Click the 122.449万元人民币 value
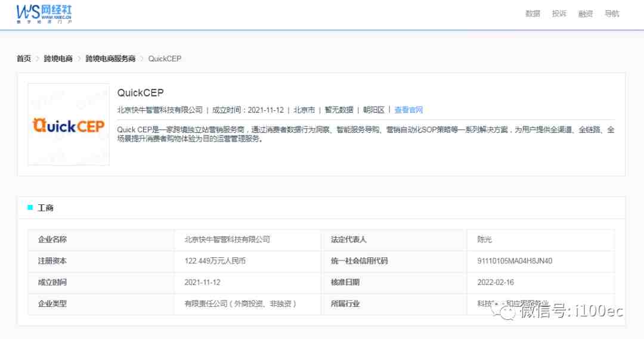The image size is (644, 339). pos(215,260)
